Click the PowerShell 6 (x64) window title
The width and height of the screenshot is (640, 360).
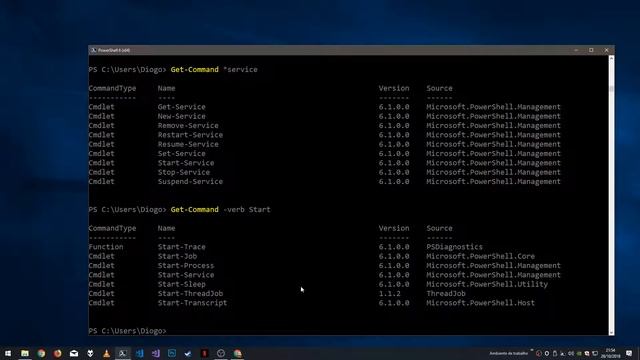tap(114, 50)
